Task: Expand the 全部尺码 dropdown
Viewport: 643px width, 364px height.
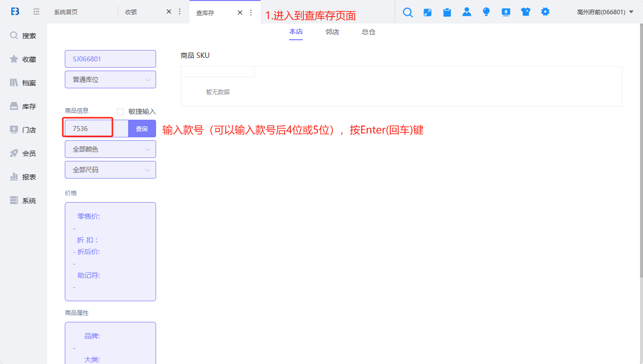Action: 110,170
